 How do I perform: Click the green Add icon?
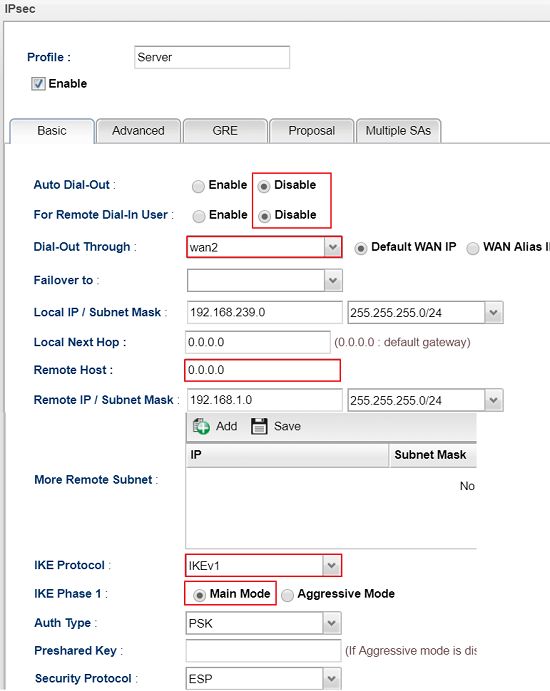click(x=201, y=426)
